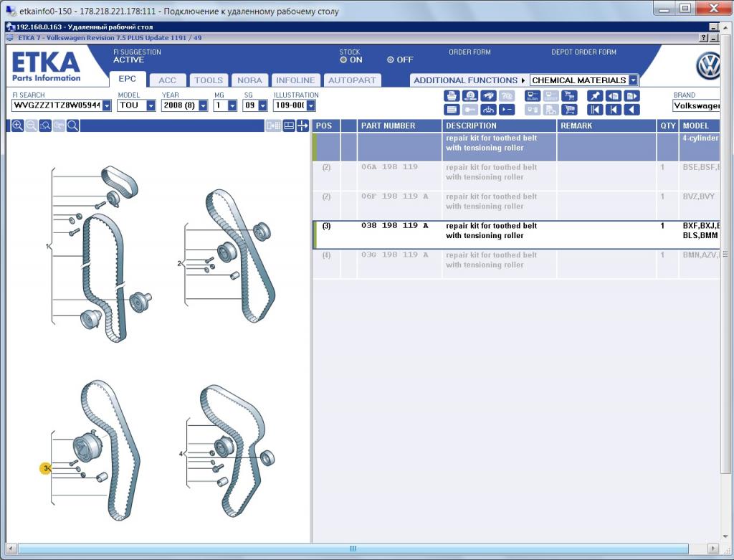The image size is (734, 560).
Task: Click highlighted position 3 marker in illustration
Action: pyautogui.click(x=45, y=468)
